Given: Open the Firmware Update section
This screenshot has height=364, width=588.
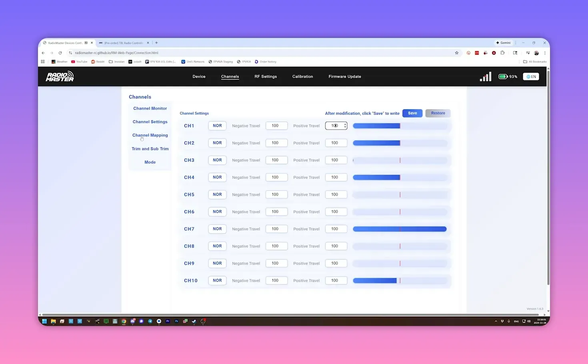Looking at the screenshot, I should 344,76.
